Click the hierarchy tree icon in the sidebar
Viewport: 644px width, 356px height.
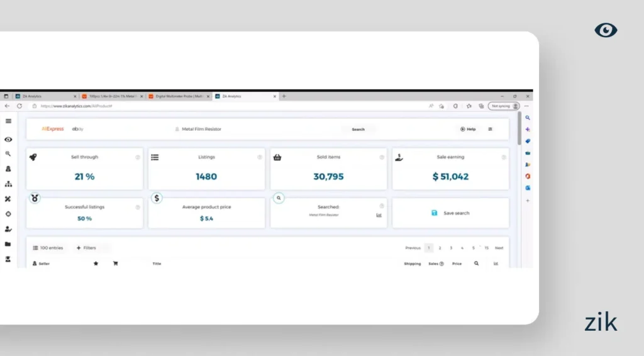(x=8, y=184)
